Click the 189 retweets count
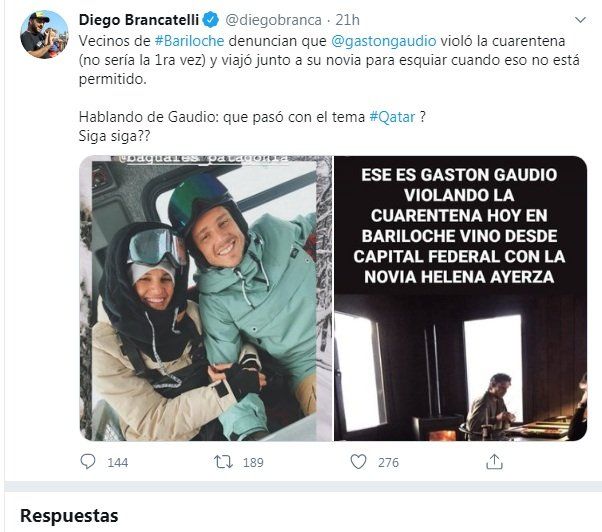This screenshot has height=532, width=602. pos(253,463)
